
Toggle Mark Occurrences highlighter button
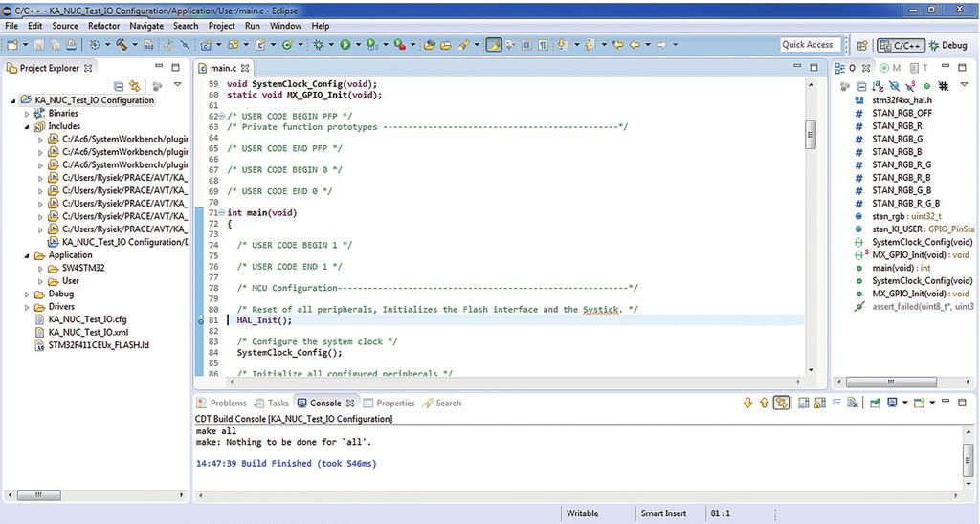pyautogui.click(x=495, y=45)
